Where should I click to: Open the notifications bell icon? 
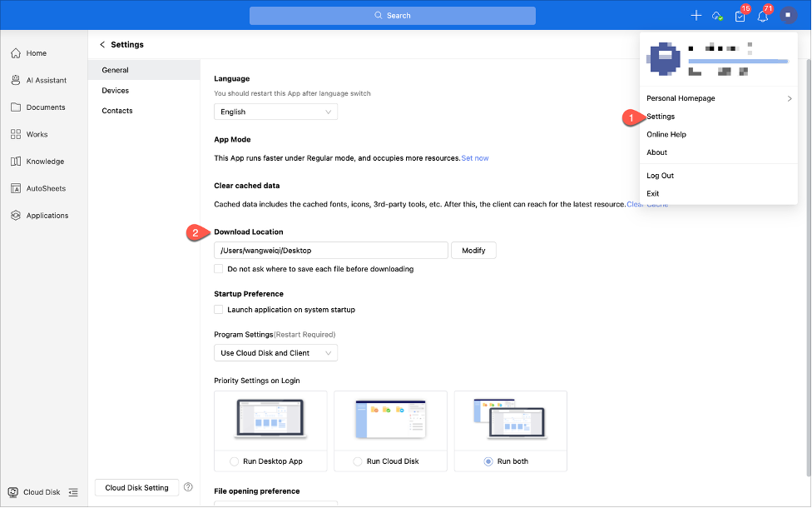762,16
